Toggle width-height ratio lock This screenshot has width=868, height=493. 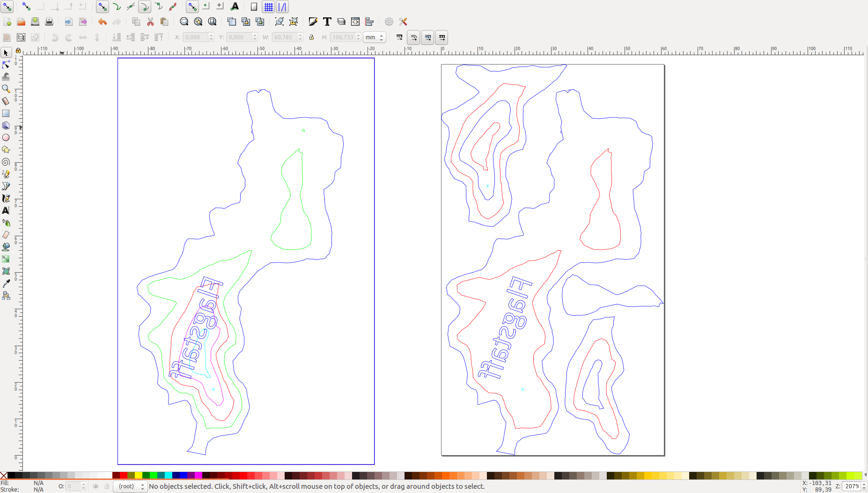311,37
